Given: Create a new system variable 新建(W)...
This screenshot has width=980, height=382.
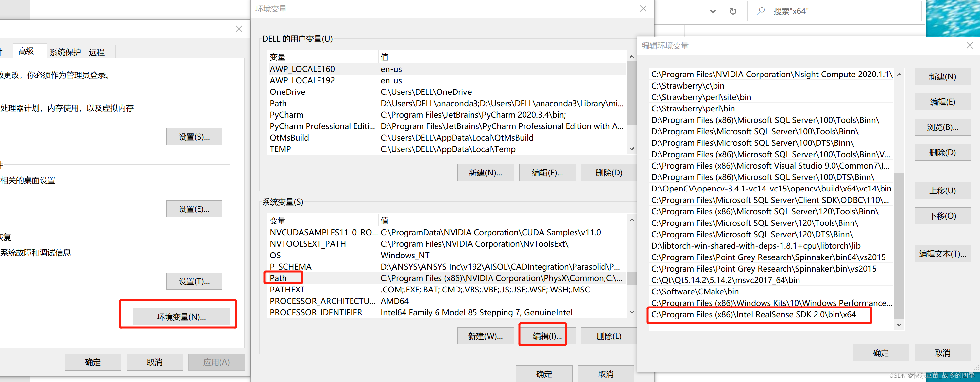Looking at the screenshot, I should tap(486, 336).
